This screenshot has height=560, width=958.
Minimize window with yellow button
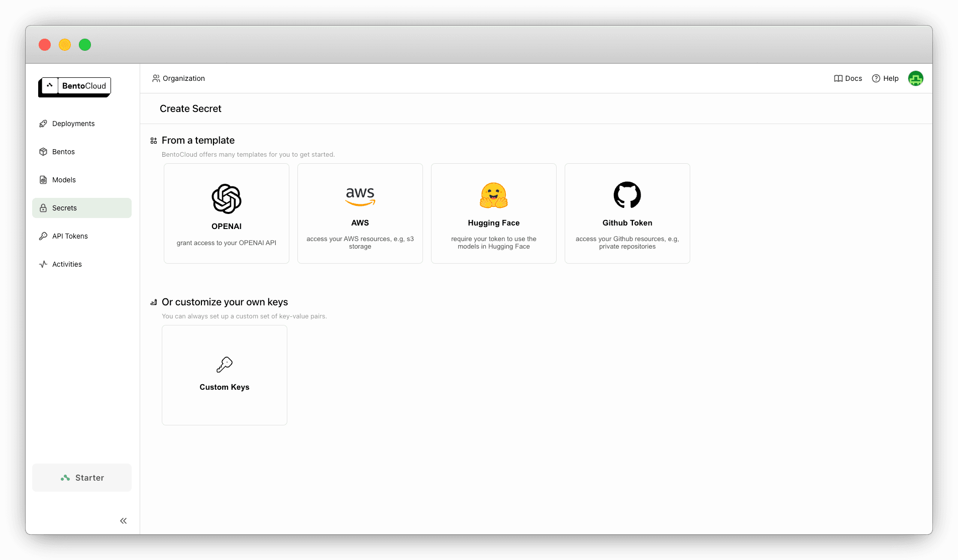point(65,45)
